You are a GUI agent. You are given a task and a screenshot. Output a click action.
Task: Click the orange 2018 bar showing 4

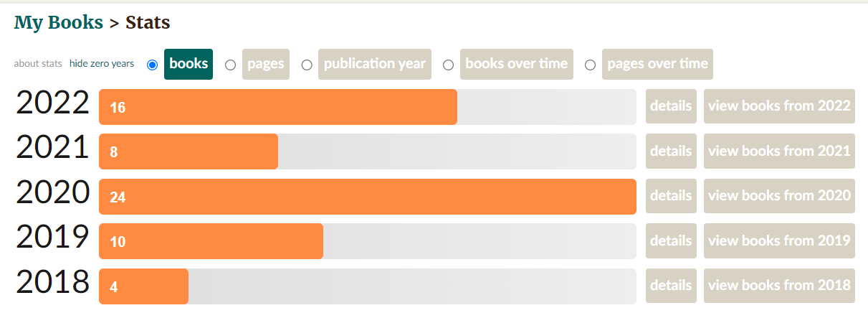143,286
